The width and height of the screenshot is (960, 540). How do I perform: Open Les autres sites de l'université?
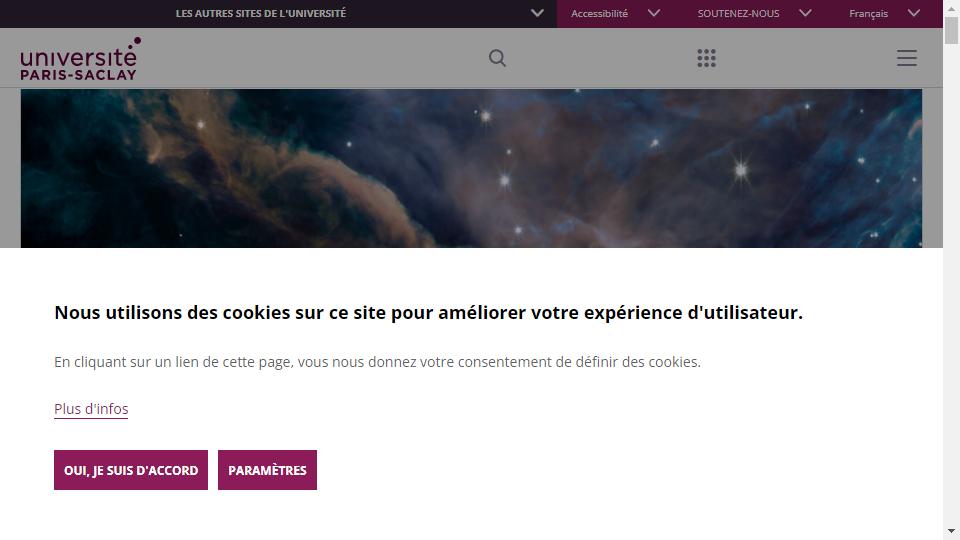pos(261,13)
